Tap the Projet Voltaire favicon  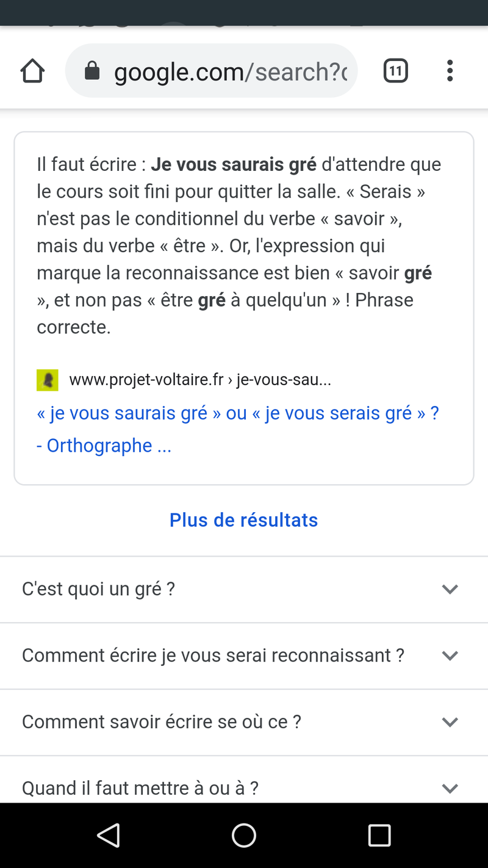pos(48,380)
